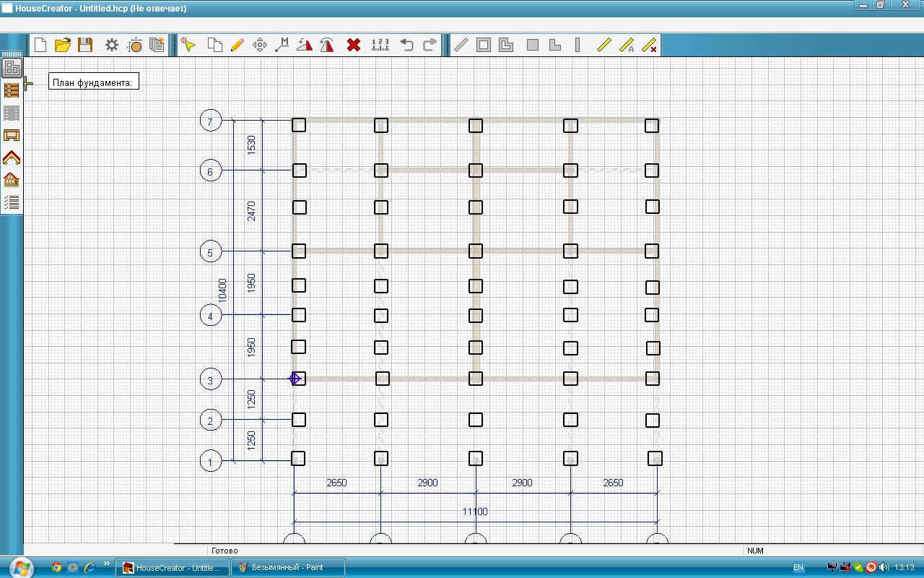Select axis marker circle 6

click(210, 171)
